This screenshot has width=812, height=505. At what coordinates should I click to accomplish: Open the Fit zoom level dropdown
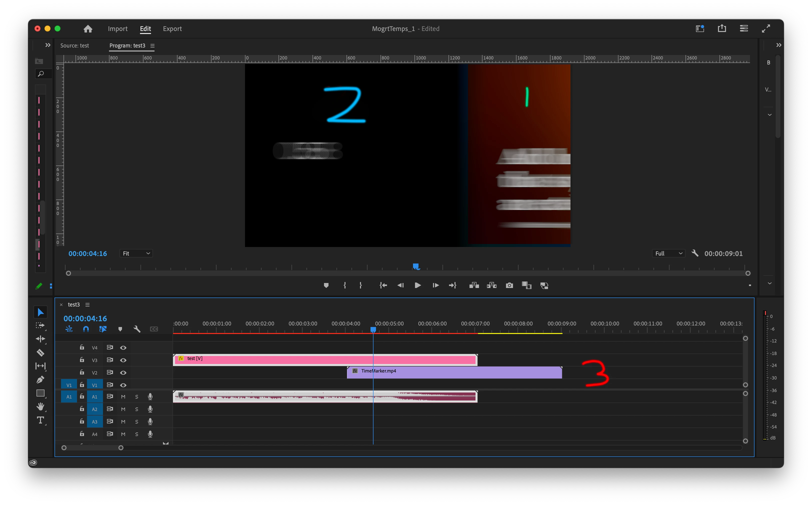136,254
